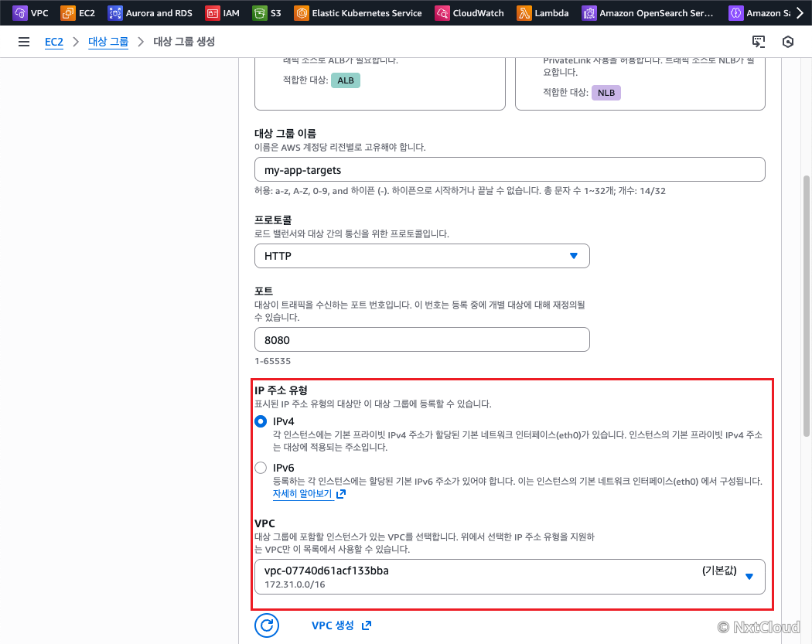The image size is (812, 644).
Task: Click the NLB badge
Action: pos(606,93)
